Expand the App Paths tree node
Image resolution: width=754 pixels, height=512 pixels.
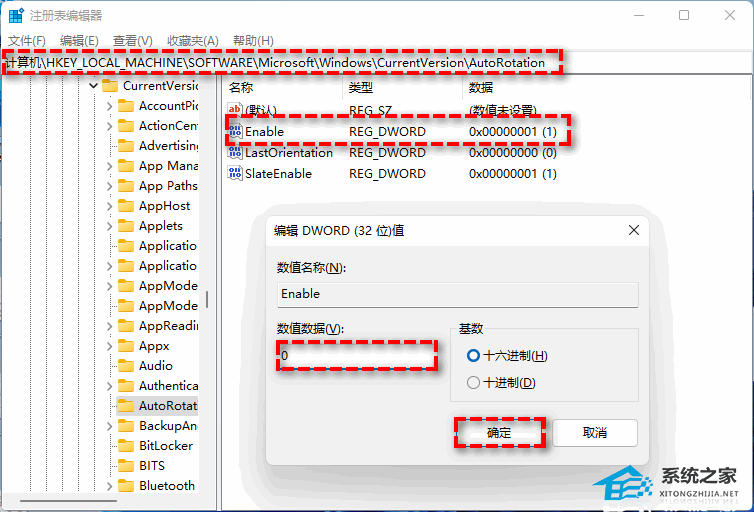109,186
